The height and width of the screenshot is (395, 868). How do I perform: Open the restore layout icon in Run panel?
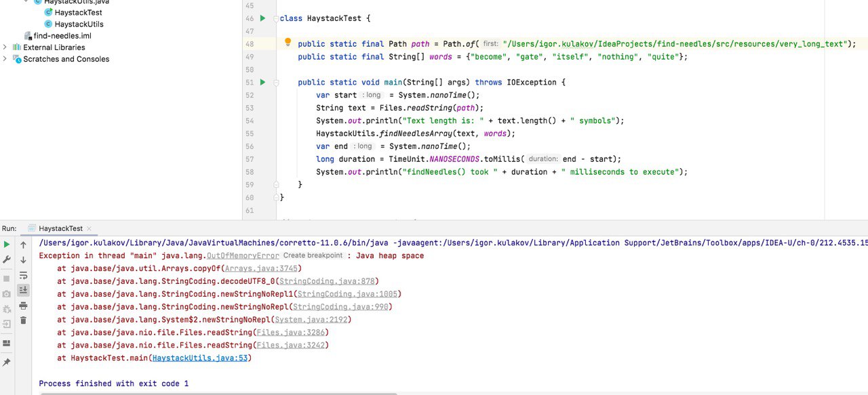[7, 344]
